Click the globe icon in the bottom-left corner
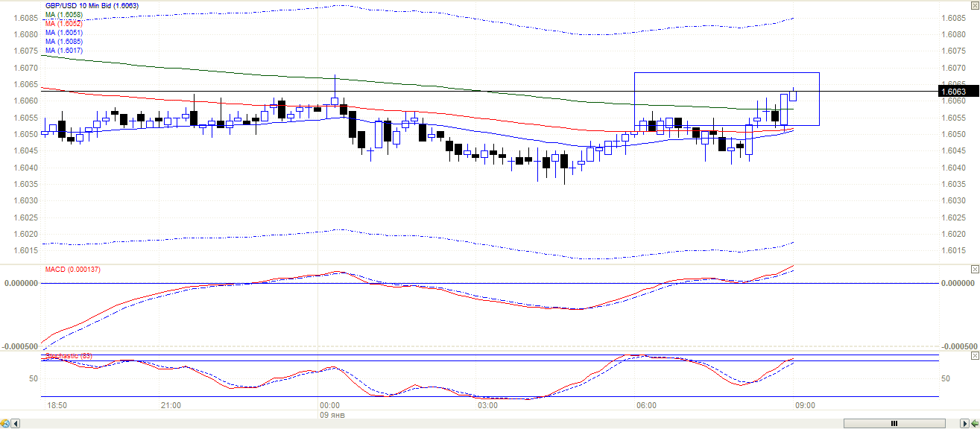Viewport: 980px width, 429px height. 4,423
